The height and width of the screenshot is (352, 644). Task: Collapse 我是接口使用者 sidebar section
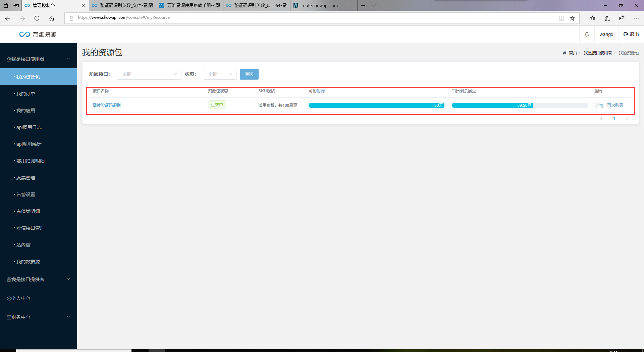click(39, 59)
